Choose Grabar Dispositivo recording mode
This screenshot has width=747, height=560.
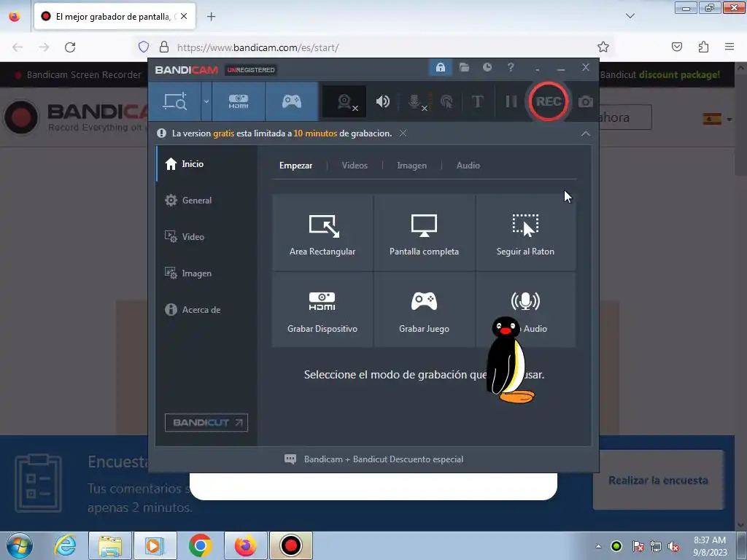pyautogui.click(x=322, y=310)
